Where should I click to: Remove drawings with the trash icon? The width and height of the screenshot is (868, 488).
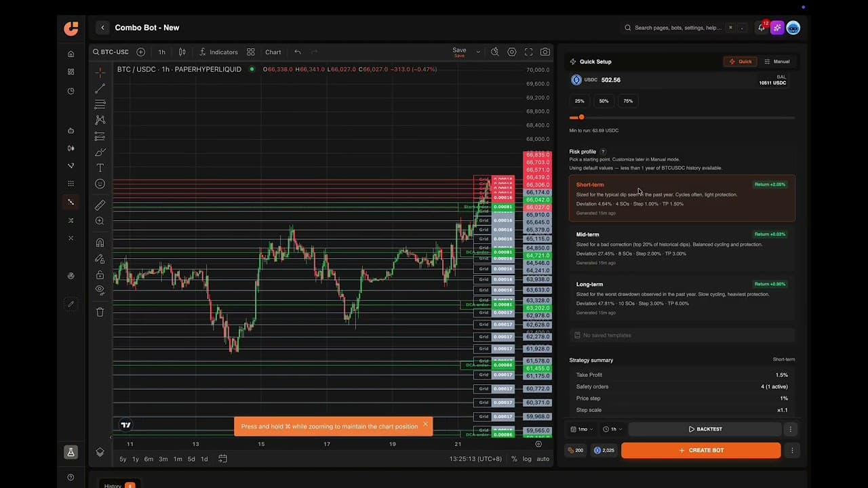[x=100, y=312]
